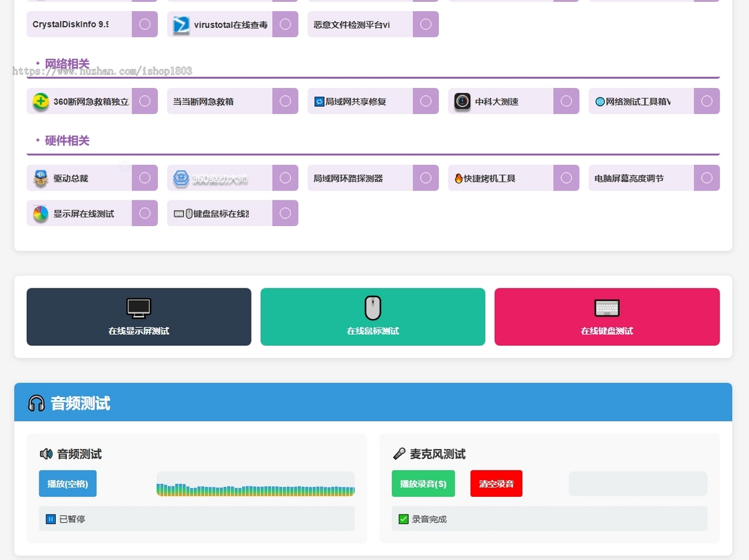Click the 音频测试 blue header title
The width and height of the screenshot is (749, 560).
coord(81,403)
